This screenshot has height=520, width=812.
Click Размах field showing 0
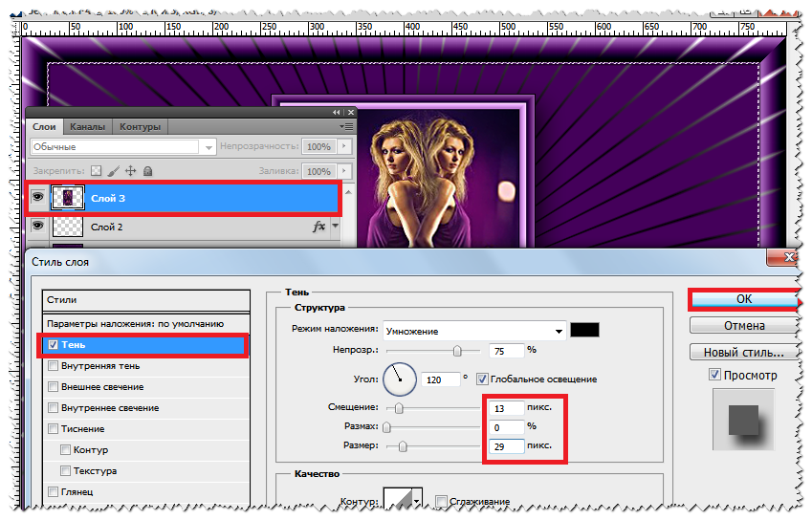point(506,427)
